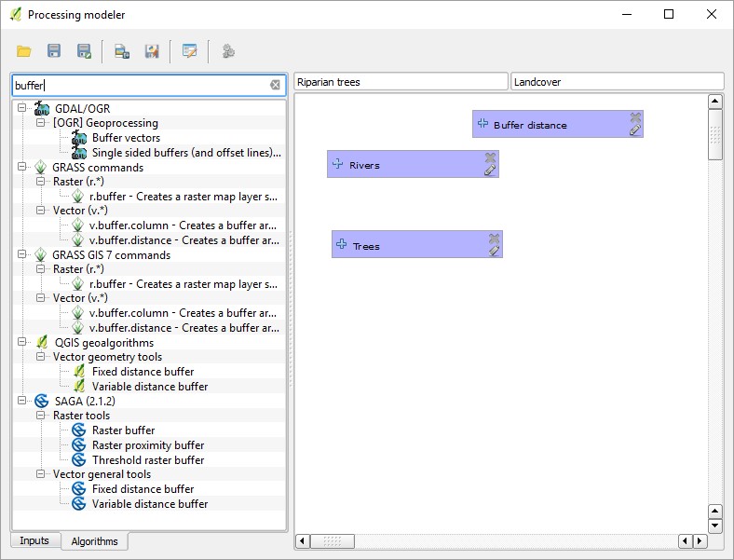Select Single sided buffers algorithm
The width and height of the screenshot is (734, 560).
(x=186, y=153)
